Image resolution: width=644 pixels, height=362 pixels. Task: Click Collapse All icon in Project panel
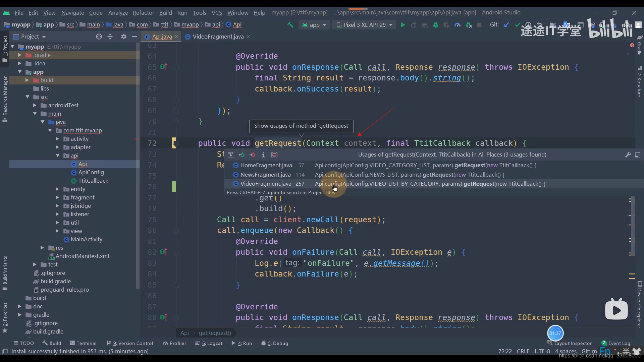[x=110, y=37]
